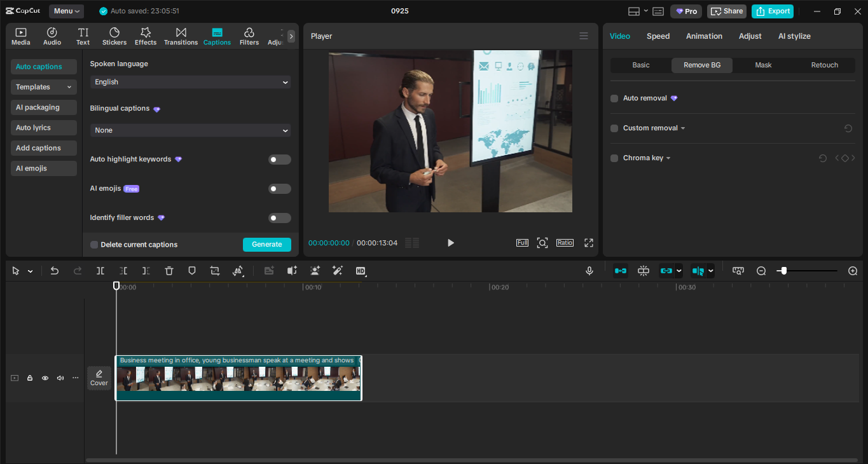Turn on the AI emojis switch
Viewport: 868px width, 464px height.
[279, 189]
